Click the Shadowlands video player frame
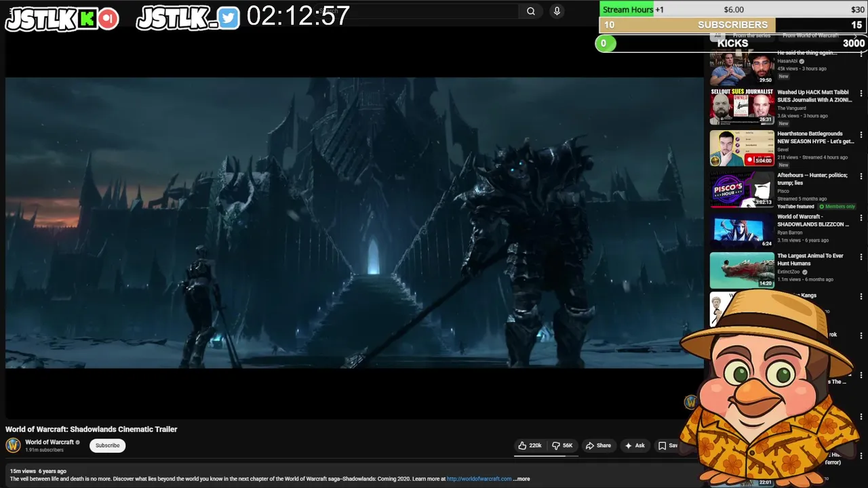Image resolution: width=868 pixels, height=488 pixels. [355, 222]
